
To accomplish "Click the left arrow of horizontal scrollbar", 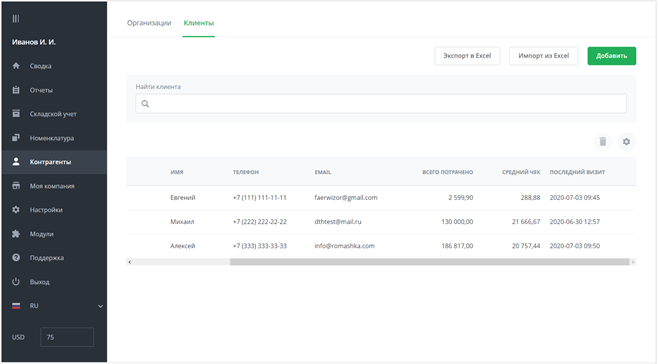I will [130, 262].
